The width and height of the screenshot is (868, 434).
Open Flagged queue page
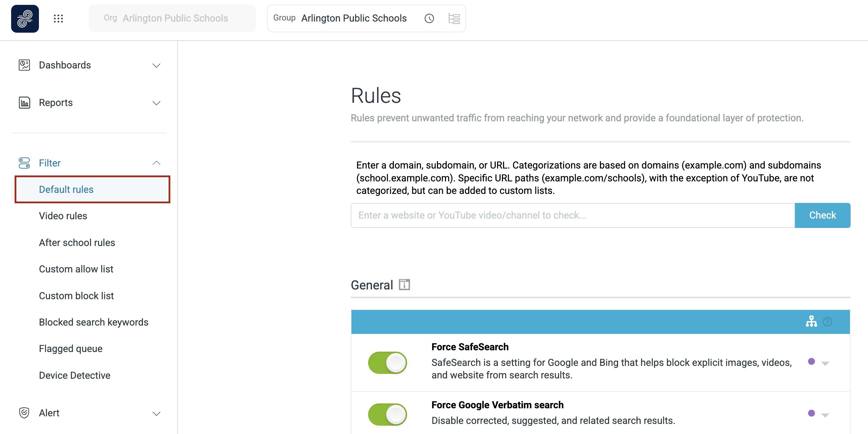click(71, 349)
